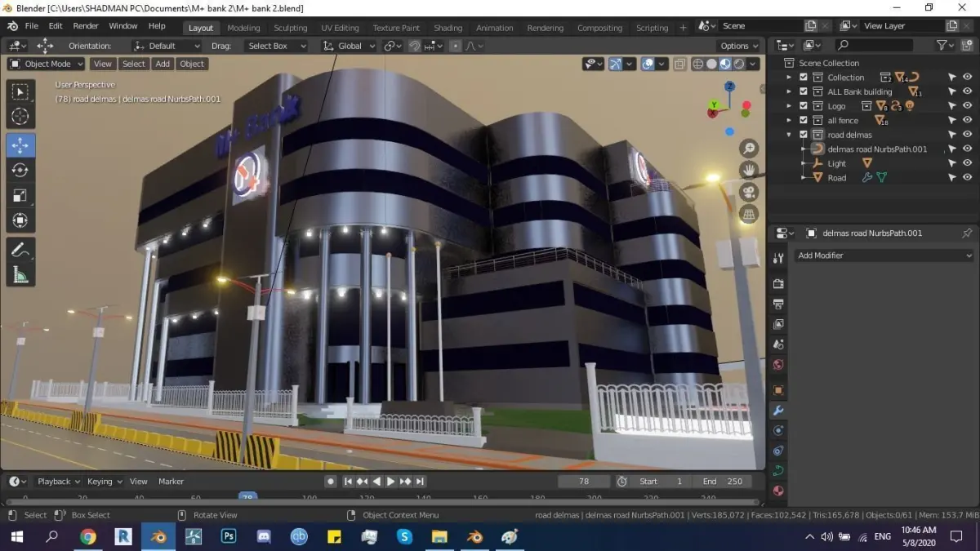The width and height of the screenshot is (980, 551).
Task: Select the Measure tool
Action: [x=20, y=275]
